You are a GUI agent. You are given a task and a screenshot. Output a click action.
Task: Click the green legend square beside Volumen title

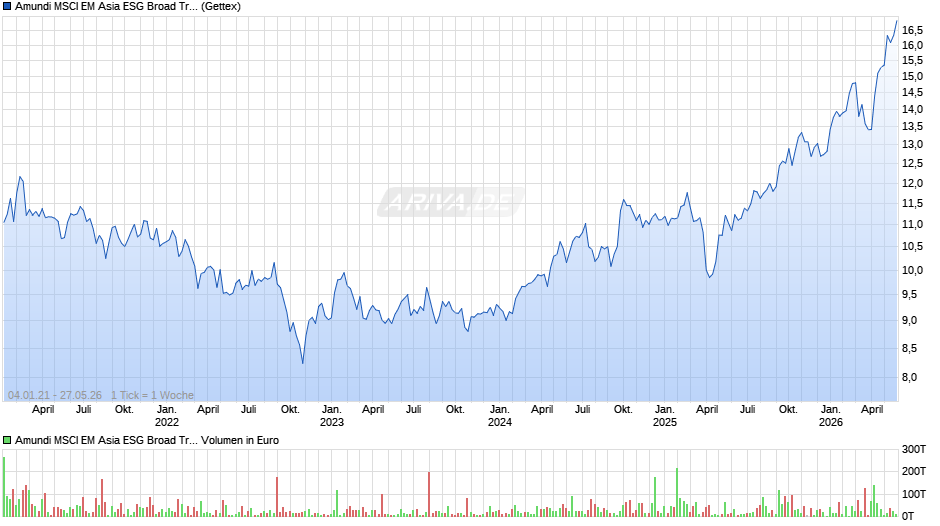[7, 440]
